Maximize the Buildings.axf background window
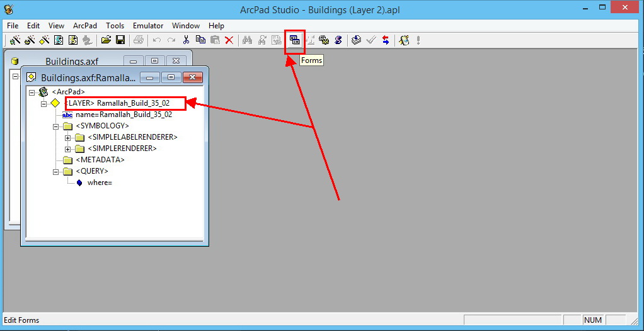 (x=154, y=60)
